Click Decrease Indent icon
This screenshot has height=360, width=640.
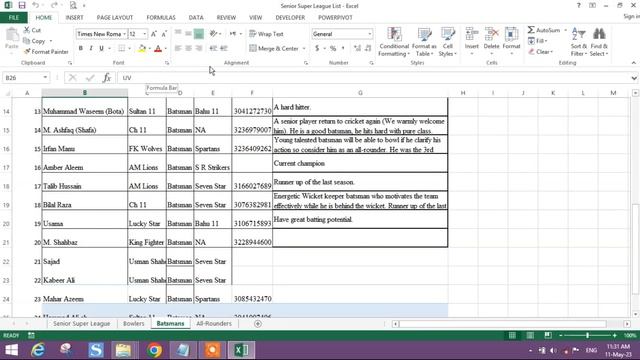[x=213, y=48]
